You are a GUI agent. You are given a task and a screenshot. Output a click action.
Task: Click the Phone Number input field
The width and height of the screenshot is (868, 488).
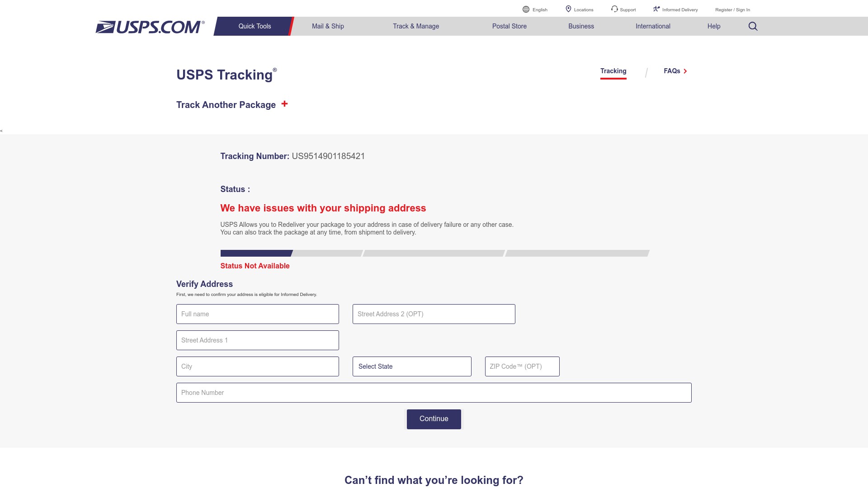coord(434,392)
